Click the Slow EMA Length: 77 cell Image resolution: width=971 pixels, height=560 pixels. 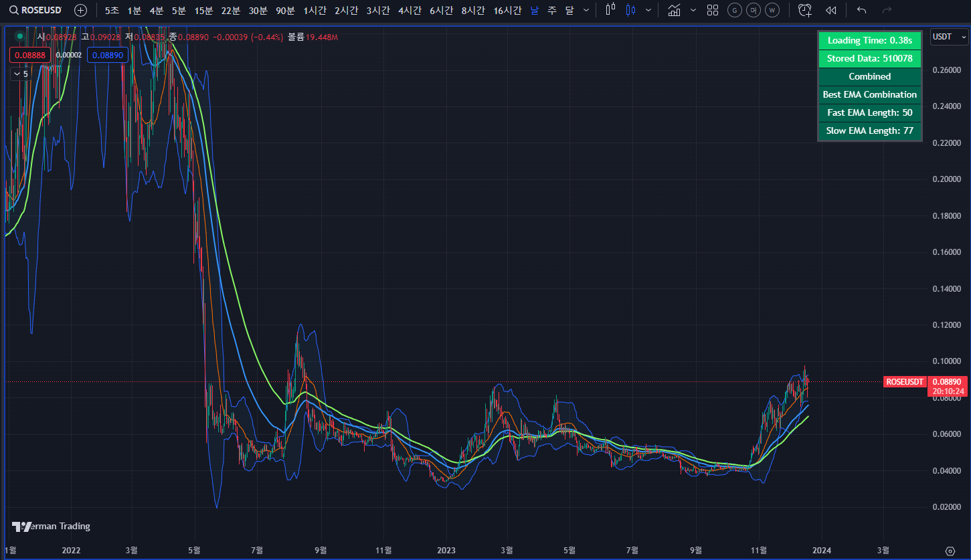click(x=870, y=131)
